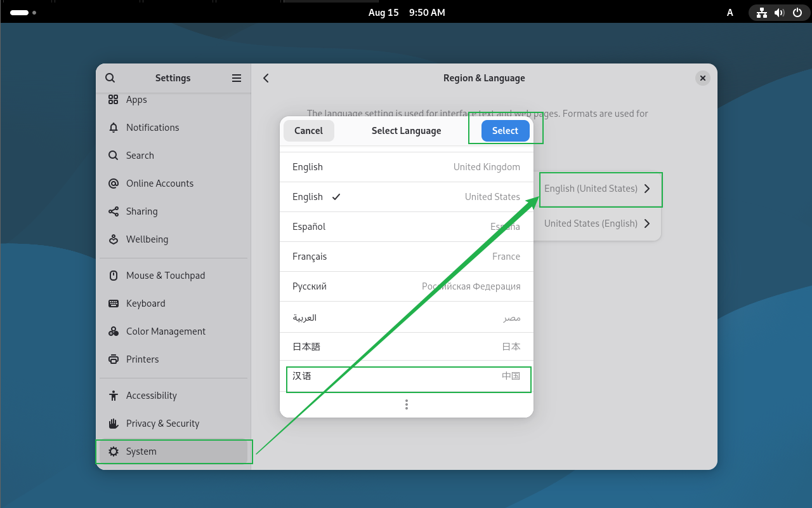Viewport: 812px width, 508px height.
Task: Open the Notifications bell item
Action: tap(114, 128)
